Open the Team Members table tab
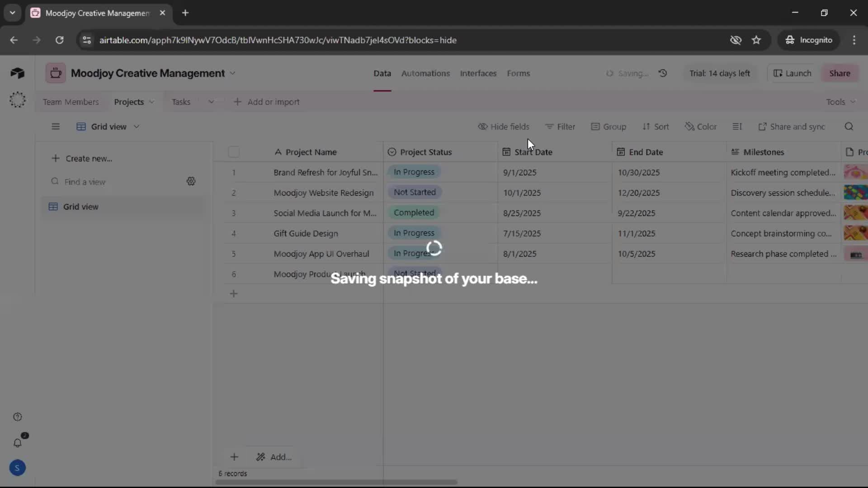Screen dimensions: 868x488 point(71,102)
